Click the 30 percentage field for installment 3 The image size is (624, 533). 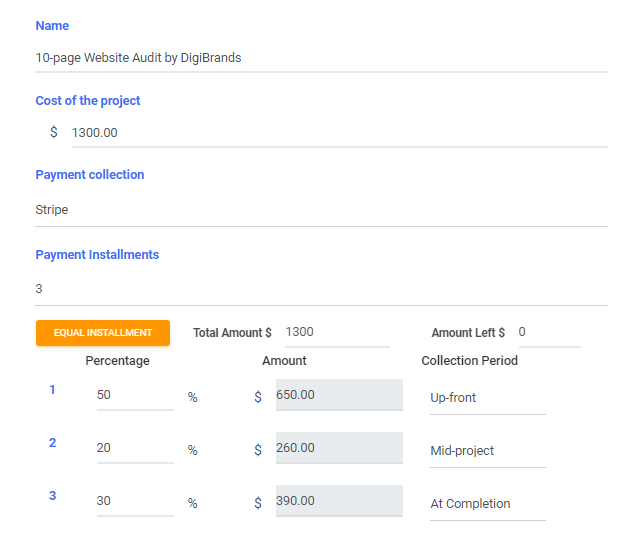[135, 501]
